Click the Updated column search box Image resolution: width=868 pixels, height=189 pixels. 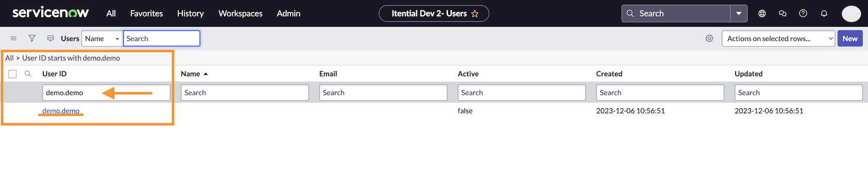pos(799,93)
